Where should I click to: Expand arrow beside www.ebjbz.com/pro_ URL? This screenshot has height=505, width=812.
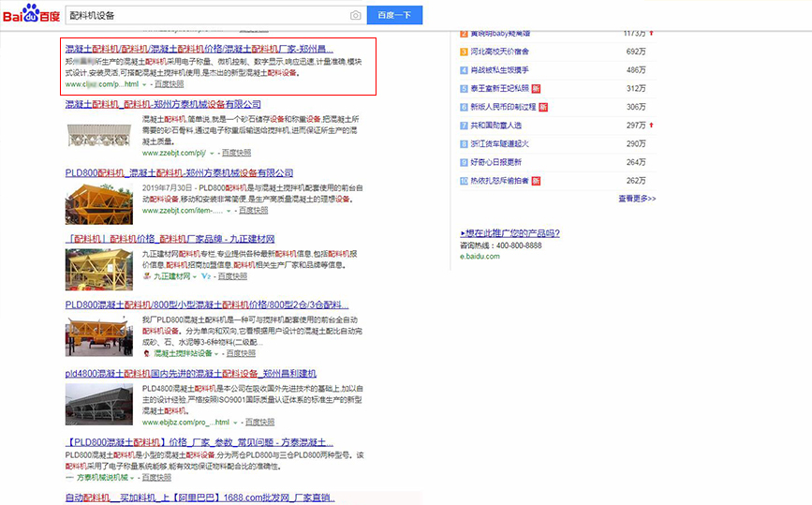235,423
